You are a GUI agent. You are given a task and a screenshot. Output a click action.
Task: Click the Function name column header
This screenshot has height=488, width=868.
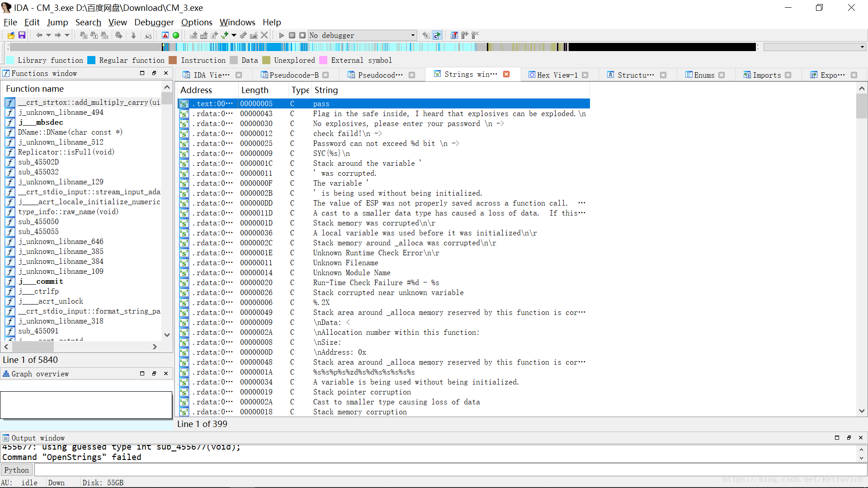(x=82, y=89)
